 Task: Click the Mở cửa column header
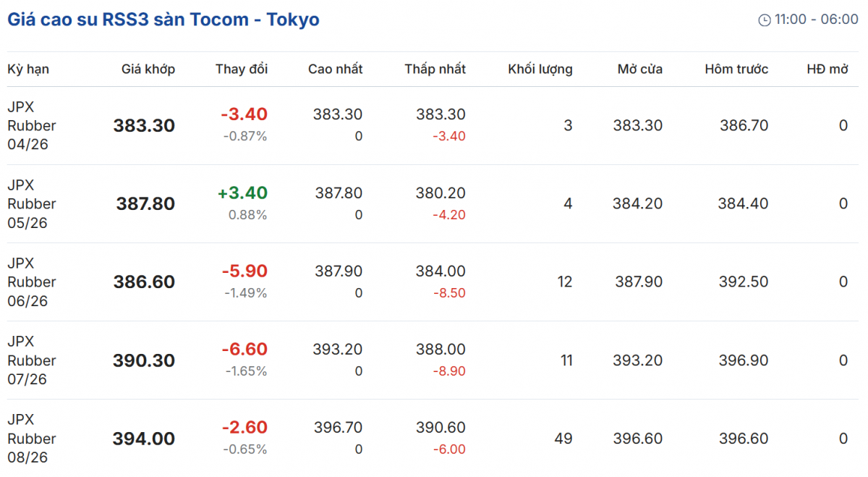(x=640, y=69)
